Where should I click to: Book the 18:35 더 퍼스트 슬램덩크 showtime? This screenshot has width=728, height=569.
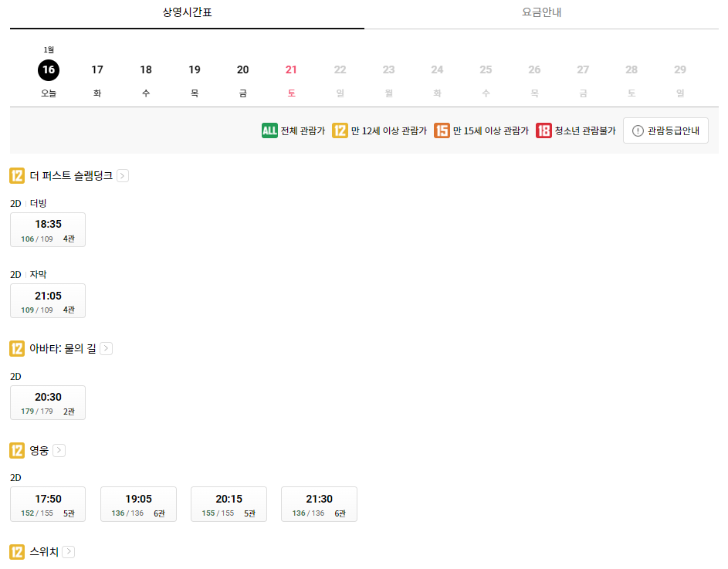click(47, 229)
